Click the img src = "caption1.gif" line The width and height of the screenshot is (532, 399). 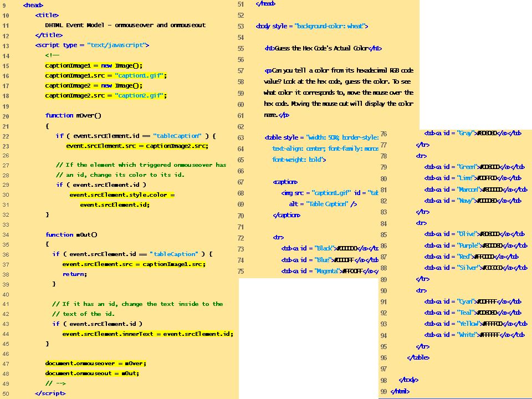pyautogui.click(x=330, y=193)
